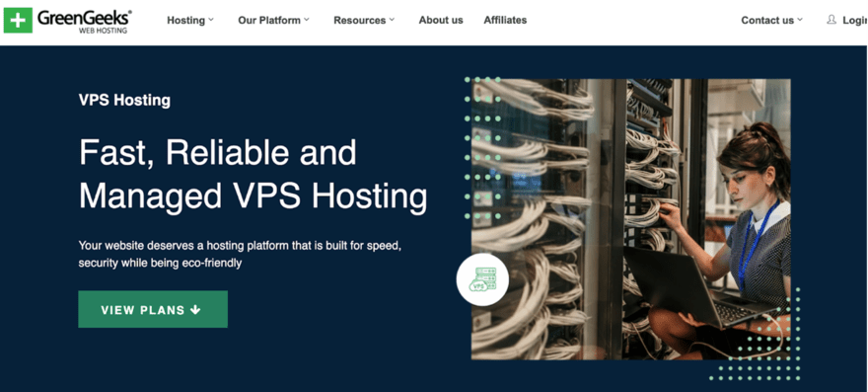
Task: Open the Hosting dropdown menu
Action: point(189,20)
